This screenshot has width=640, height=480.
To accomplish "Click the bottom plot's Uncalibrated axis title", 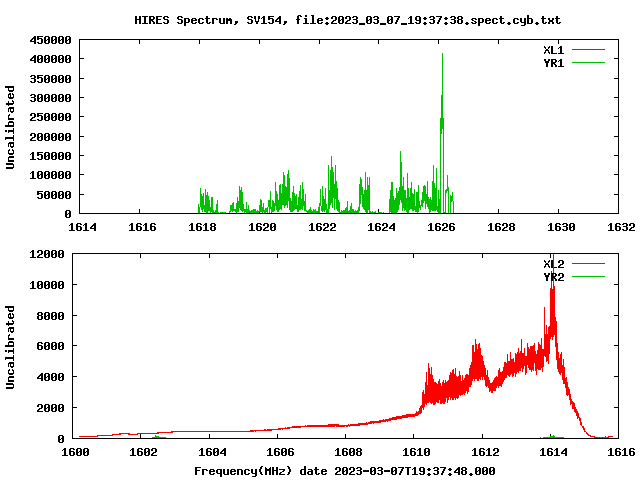I will [x=10, y=347].
